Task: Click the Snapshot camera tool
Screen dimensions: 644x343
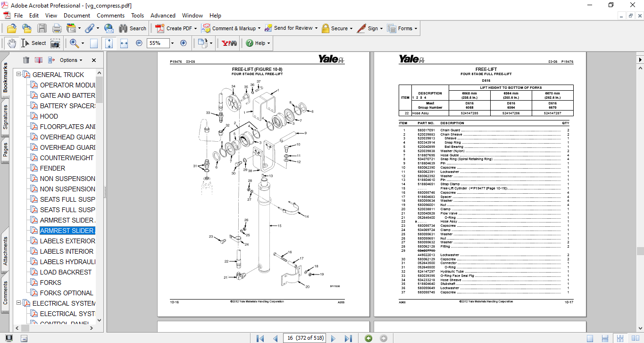Action: 55,43
